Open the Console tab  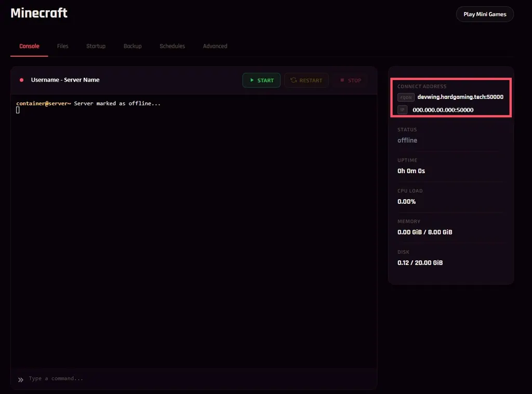pyautogui.click(x=29, y=46)
